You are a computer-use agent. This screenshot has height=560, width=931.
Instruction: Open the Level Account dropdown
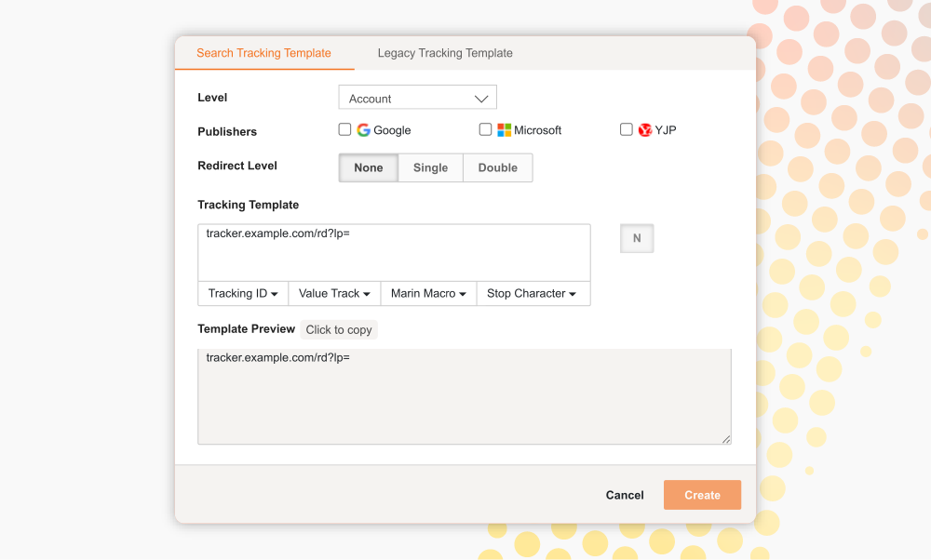click(x=417, y=98)
